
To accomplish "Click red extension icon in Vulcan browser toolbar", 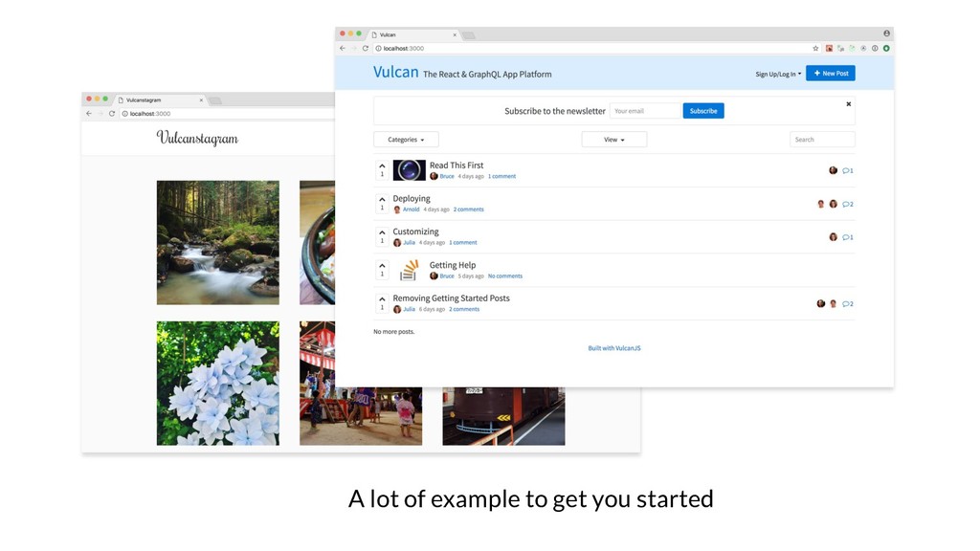I will coord(830,48).
